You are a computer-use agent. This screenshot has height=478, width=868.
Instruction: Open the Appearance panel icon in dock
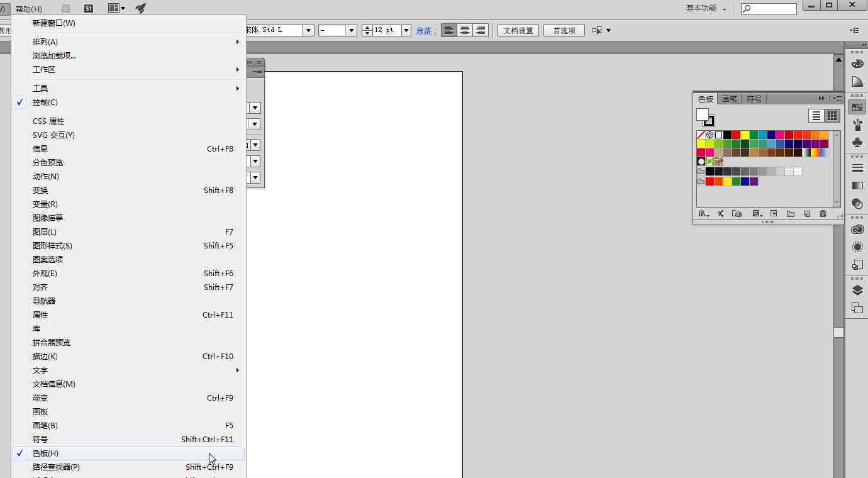(857, 247)
